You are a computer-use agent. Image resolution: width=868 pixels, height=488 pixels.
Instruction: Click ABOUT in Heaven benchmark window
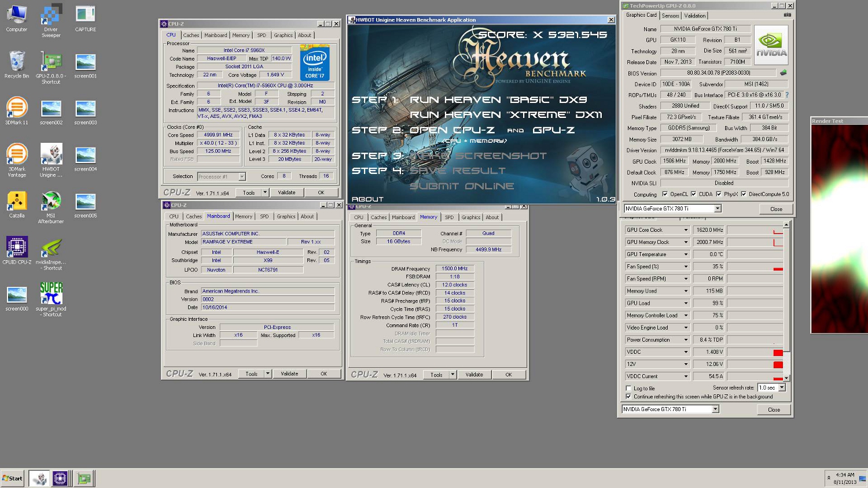tap(367, 199)
